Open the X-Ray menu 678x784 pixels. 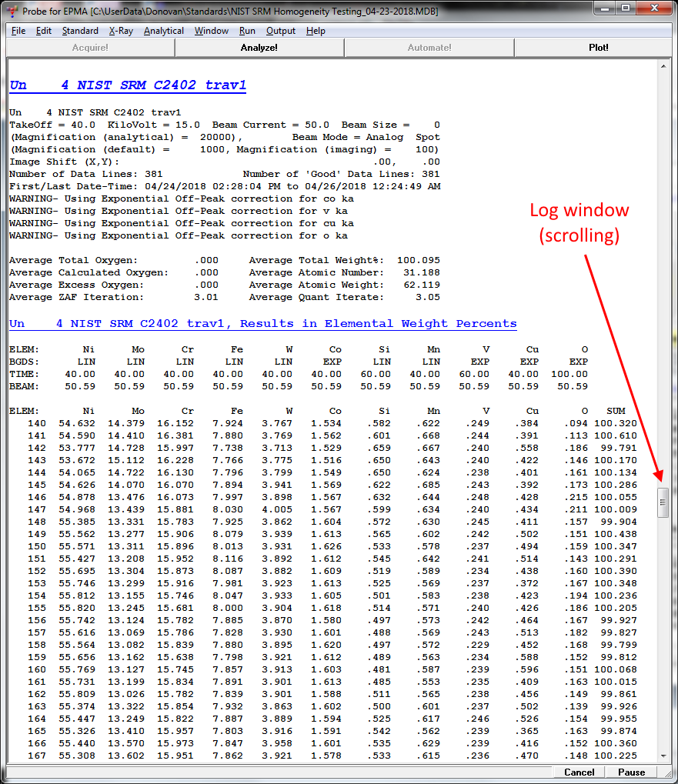click(x=120, y=31)
